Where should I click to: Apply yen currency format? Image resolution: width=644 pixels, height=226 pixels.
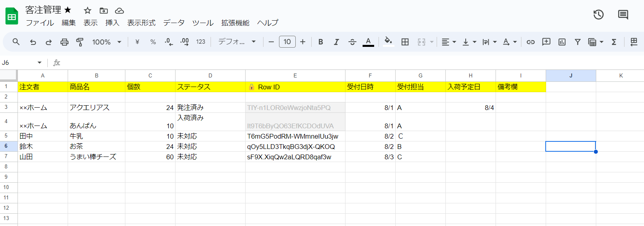click(x=137, y=42)
